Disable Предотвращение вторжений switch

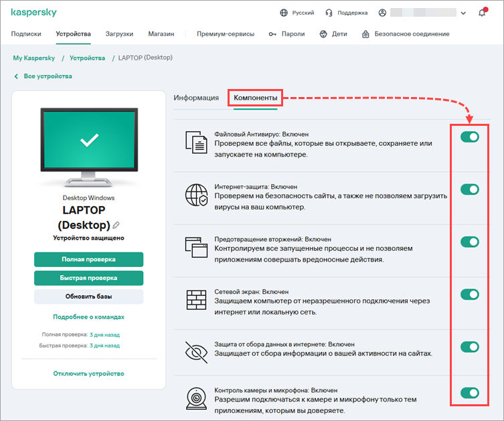click(470, 242)
